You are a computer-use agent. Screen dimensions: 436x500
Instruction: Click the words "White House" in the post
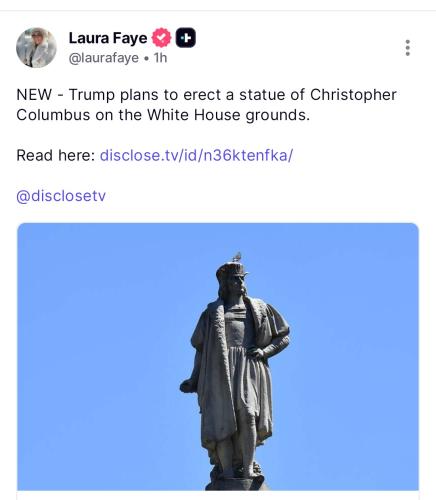194,115
